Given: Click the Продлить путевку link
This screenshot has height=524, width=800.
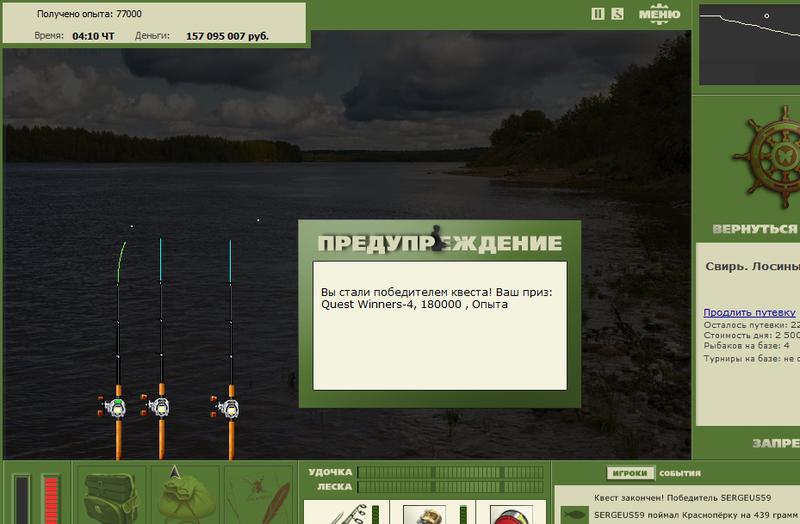Looking at the screenshot, I should 749,312.
